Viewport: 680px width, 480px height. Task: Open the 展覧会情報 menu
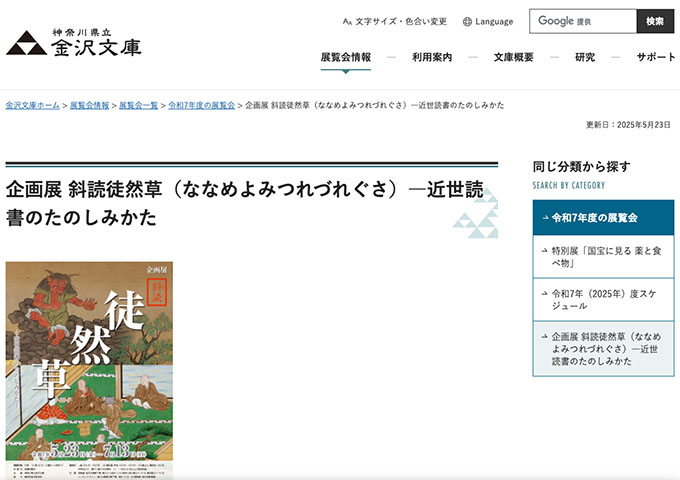(346, 57)
